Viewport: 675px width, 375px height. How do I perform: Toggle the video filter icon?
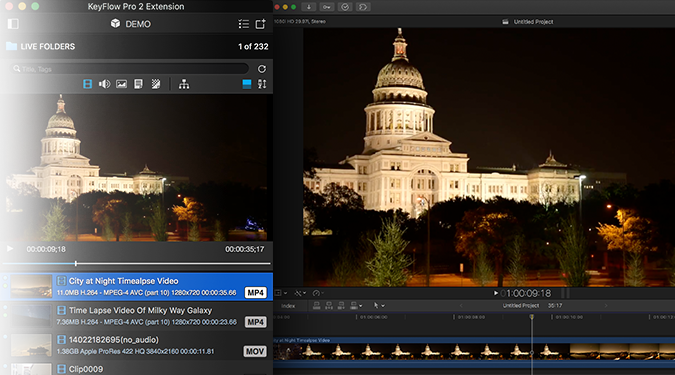87,84
